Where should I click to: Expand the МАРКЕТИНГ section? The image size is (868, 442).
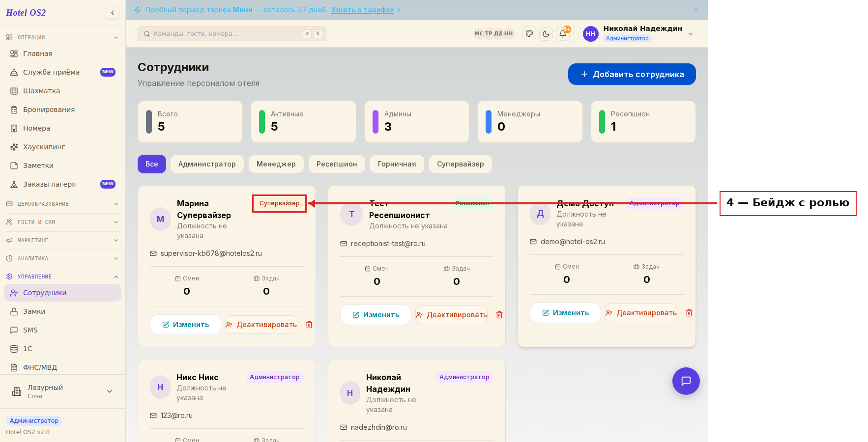point(62,240)
